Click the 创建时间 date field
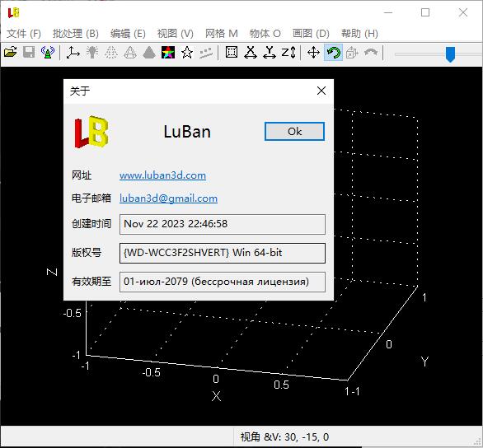The image size is (483, 448). coord(222,224)
